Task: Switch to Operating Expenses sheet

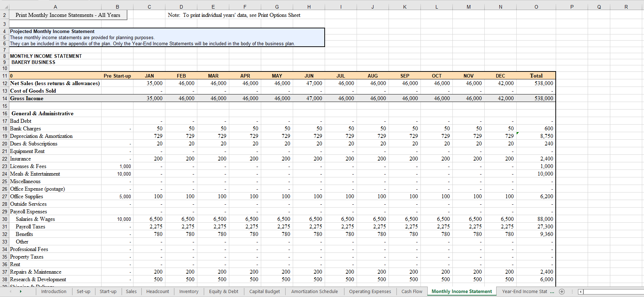Action: coord(370,292)
